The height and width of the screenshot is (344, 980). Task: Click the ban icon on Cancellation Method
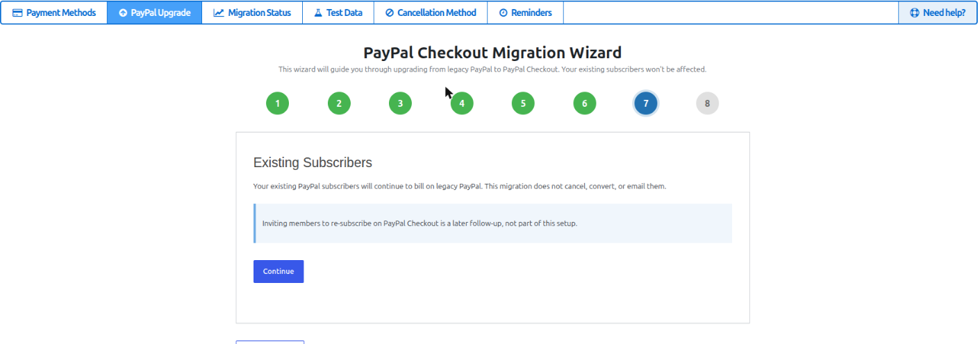[390, 12]
